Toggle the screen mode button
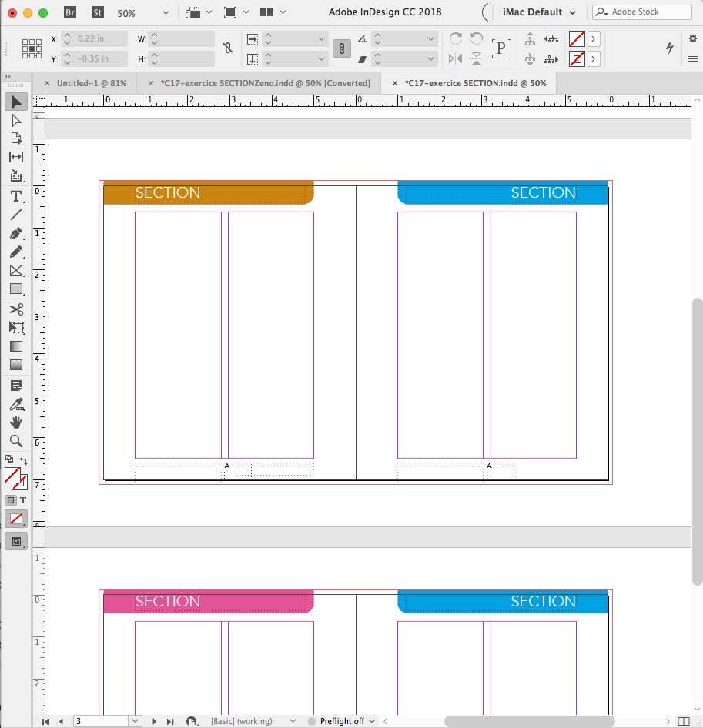703x728 pixels. tap(16, 541)
